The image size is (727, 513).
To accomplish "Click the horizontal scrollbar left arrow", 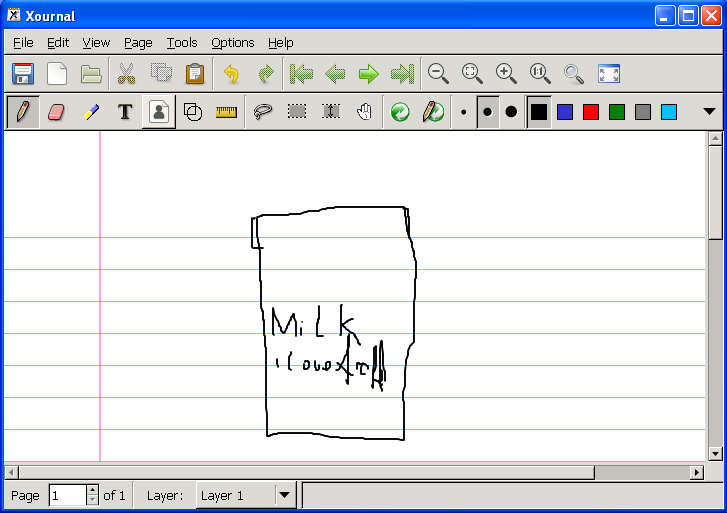I will coord(11,472).
